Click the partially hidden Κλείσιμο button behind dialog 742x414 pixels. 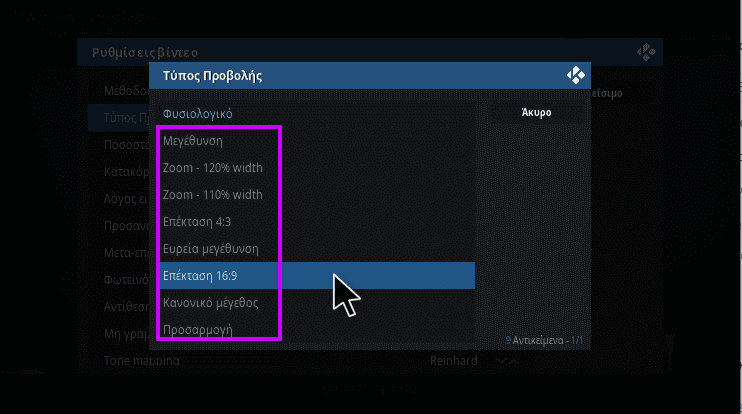point(607,93)
